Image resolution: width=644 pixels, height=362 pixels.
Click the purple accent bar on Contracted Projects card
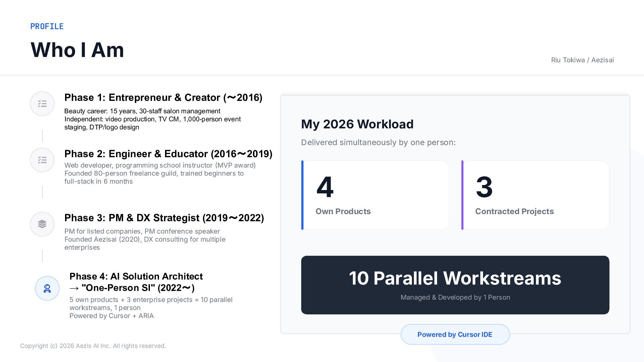coord(462,195)
